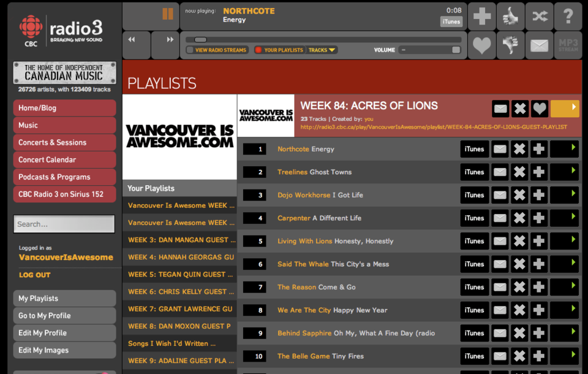Delete the Week 84 playlist with X icon
This screenshot has height=374, width=588.
pos(520,109)
